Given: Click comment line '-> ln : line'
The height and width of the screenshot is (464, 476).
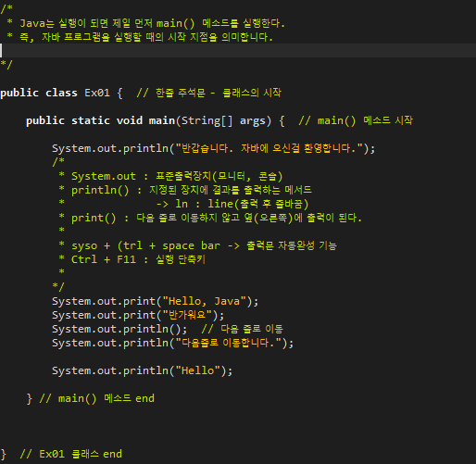Looking at the screenshot, I should pos(232,204).
